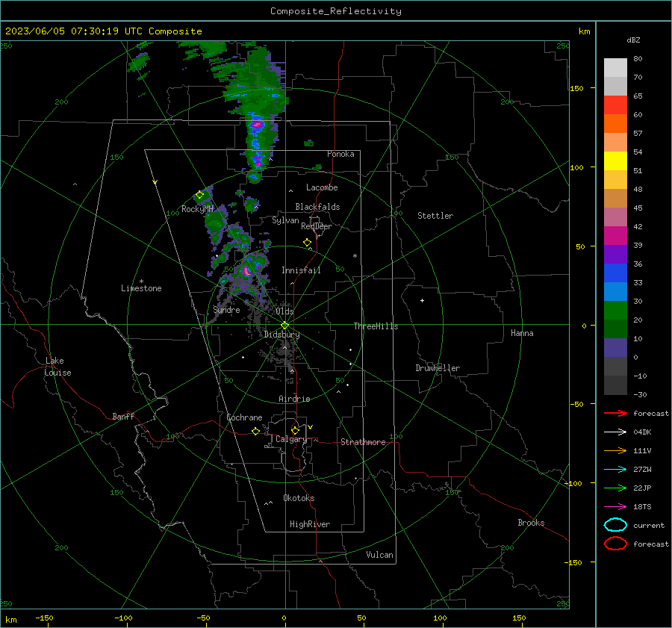Click the 54 dBZ yellow color swatch
Image resolution: width=672 pixels, height=628 pixels.
tap(615, 161)
